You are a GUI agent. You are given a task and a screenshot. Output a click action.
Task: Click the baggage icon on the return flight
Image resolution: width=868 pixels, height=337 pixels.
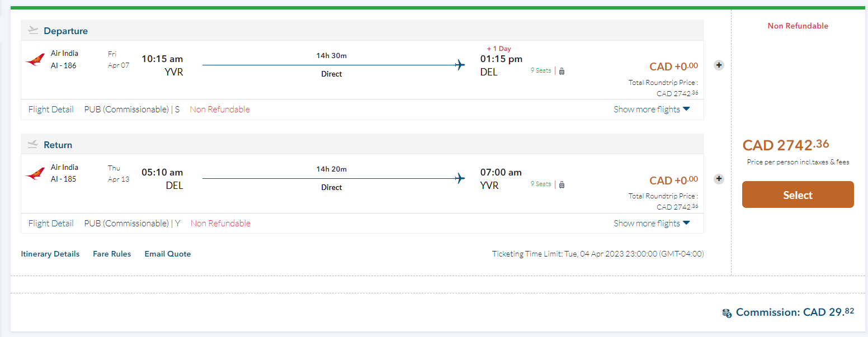(x=562, y=184)
